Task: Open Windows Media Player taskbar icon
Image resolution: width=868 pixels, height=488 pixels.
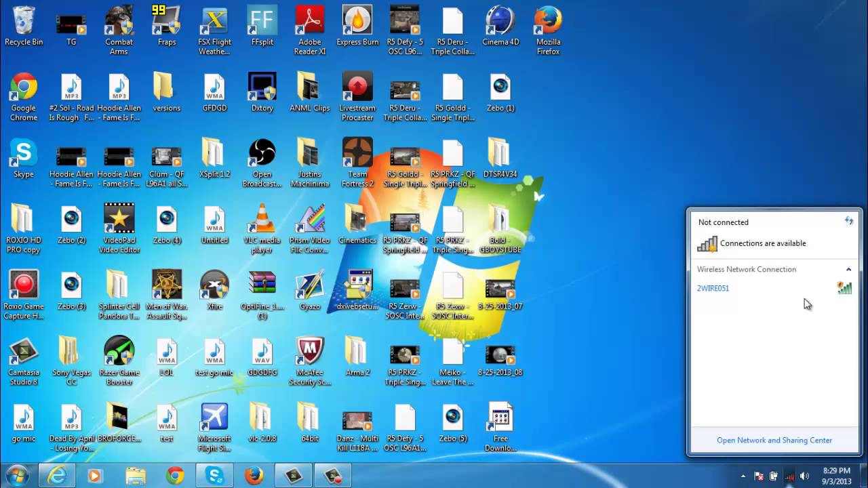Action: click(96, 476)
